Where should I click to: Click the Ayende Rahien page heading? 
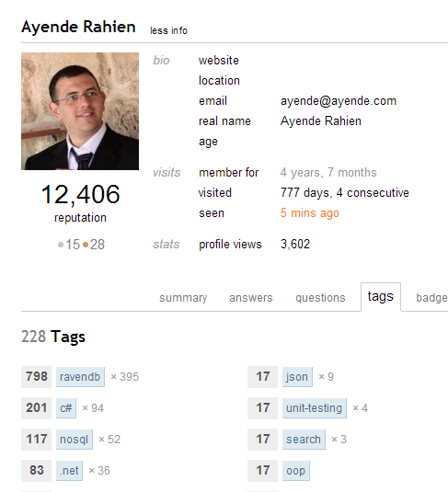pyautogui.click(x=78, y=27)
